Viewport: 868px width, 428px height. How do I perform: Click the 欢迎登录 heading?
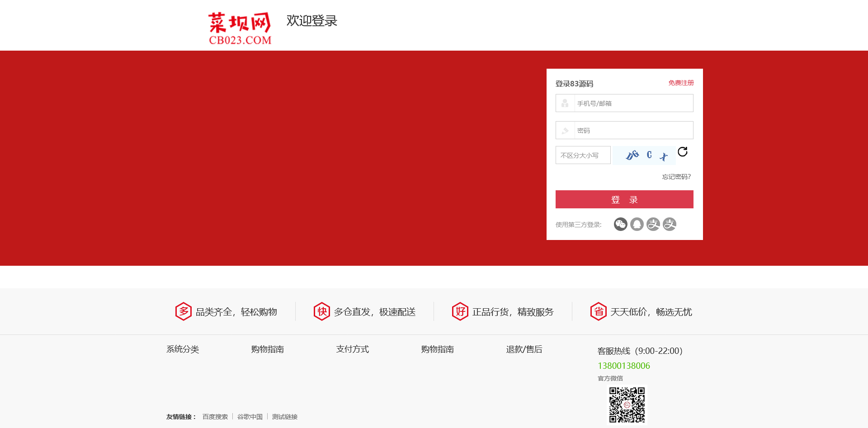tap(312, 21)
